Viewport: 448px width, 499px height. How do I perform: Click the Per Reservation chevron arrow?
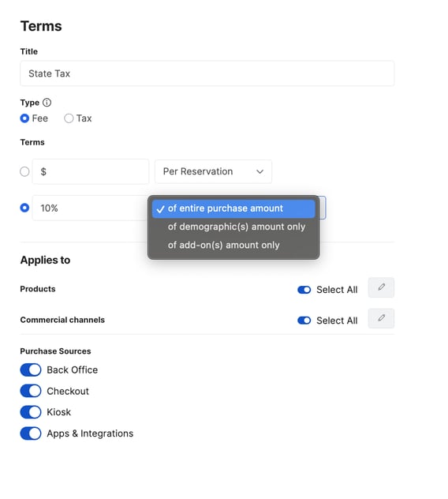click(259, 171)
